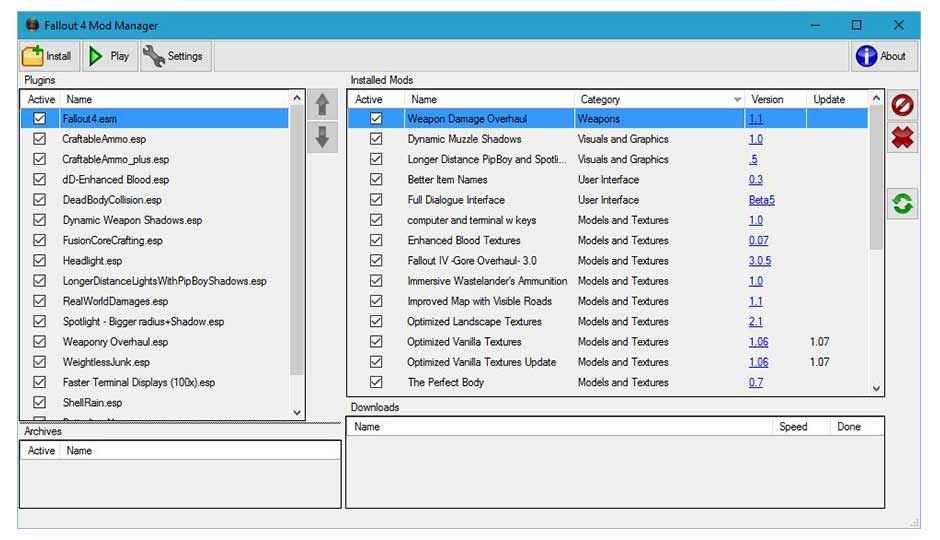The image size is (940, 540).
Task: Click the Plugins Name column header
Action: [x=174, y=99]
